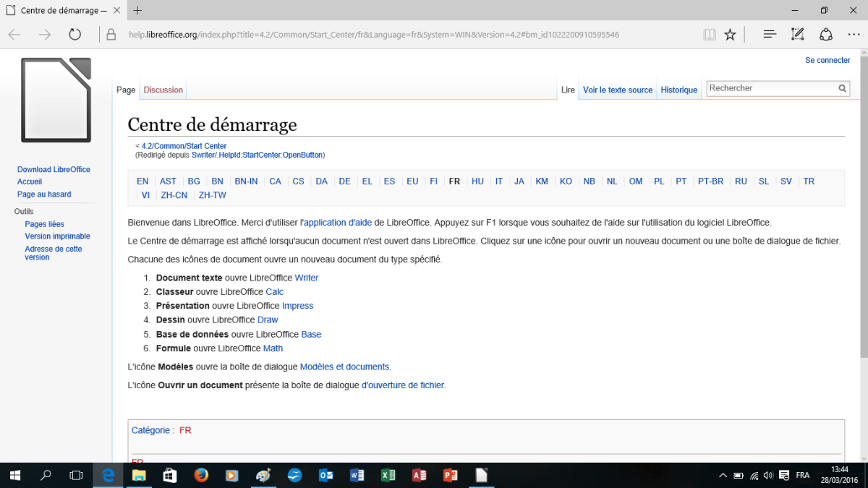Select the ZH-CN language link
The image size is (868, 488).
(x=174, y=195)
